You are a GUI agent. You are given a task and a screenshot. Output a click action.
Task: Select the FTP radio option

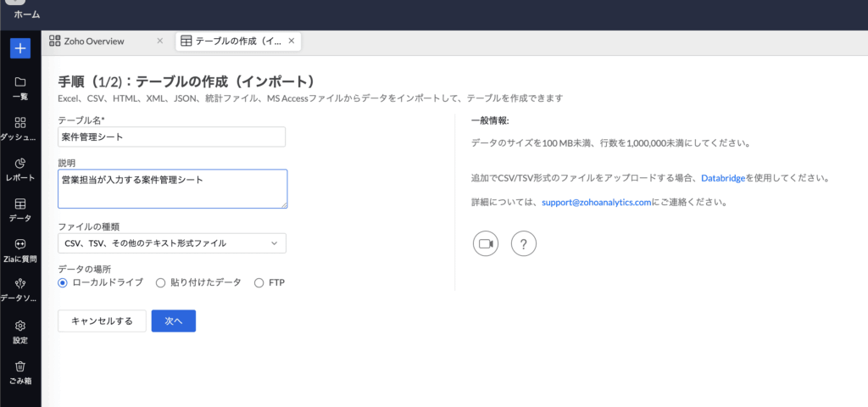coord(259,282)
